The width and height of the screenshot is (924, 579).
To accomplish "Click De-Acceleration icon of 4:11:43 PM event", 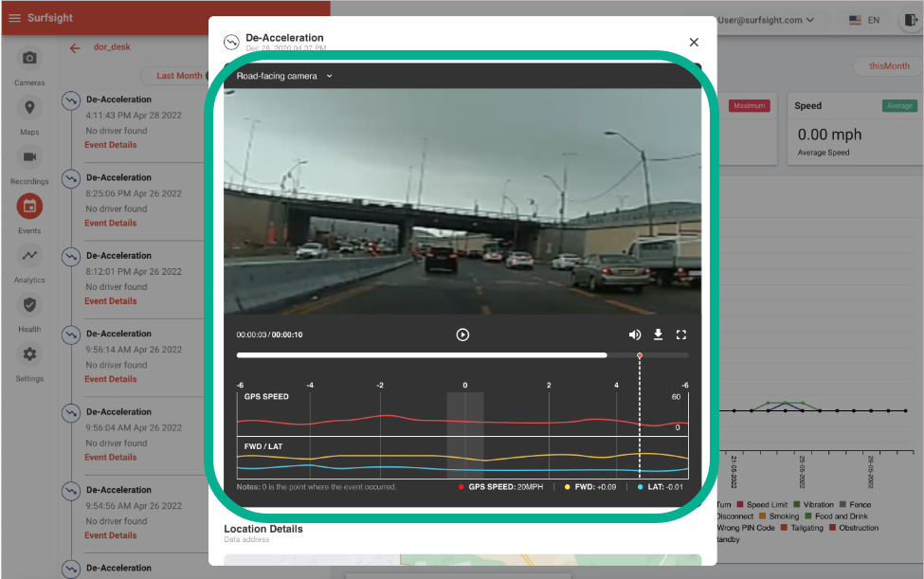I will (71, 100).
